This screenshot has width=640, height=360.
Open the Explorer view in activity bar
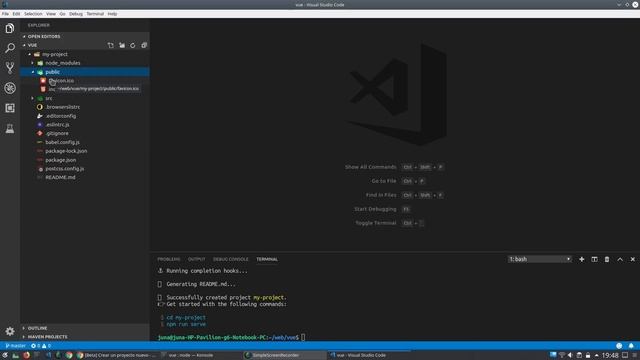click(x=10, y=28)
